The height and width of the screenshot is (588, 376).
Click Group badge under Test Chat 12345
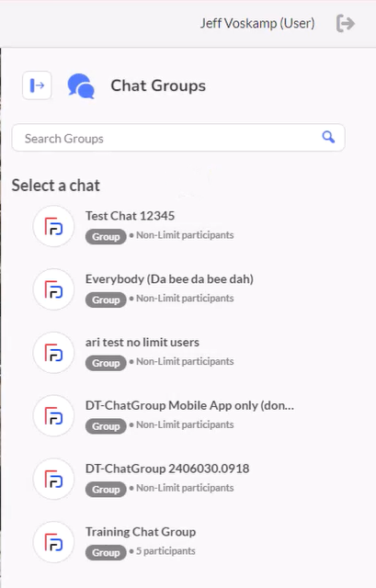pos(106,237)
